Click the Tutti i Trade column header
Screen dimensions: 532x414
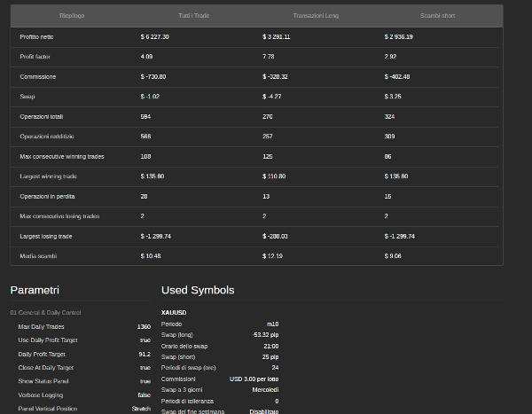coord(193,16)
